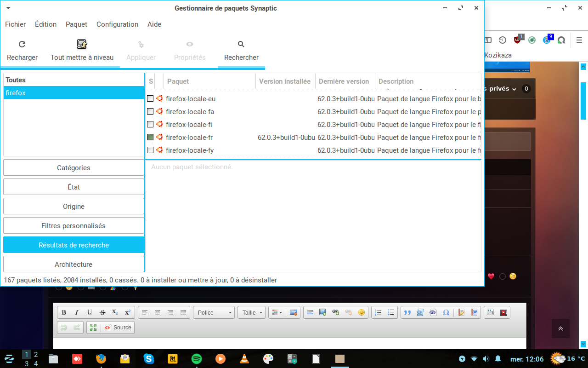The height and width of the screenshot is (368, 588).
Task: Select 'firefox' search entry in list
Action: tap(73, 93)
